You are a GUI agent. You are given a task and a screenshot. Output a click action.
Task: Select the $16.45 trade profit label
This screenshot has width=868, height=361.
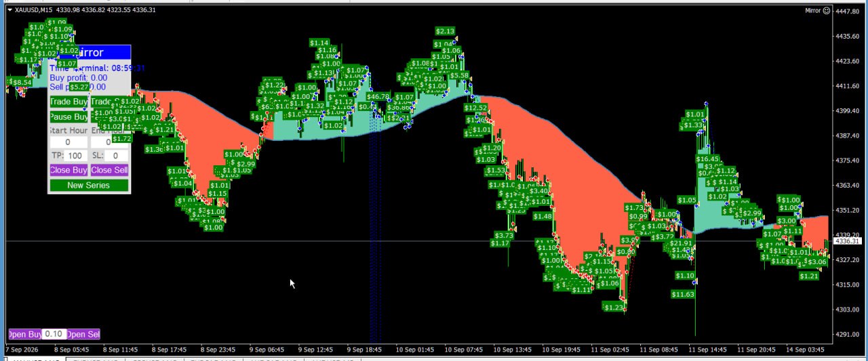click(x=708, y=158)
